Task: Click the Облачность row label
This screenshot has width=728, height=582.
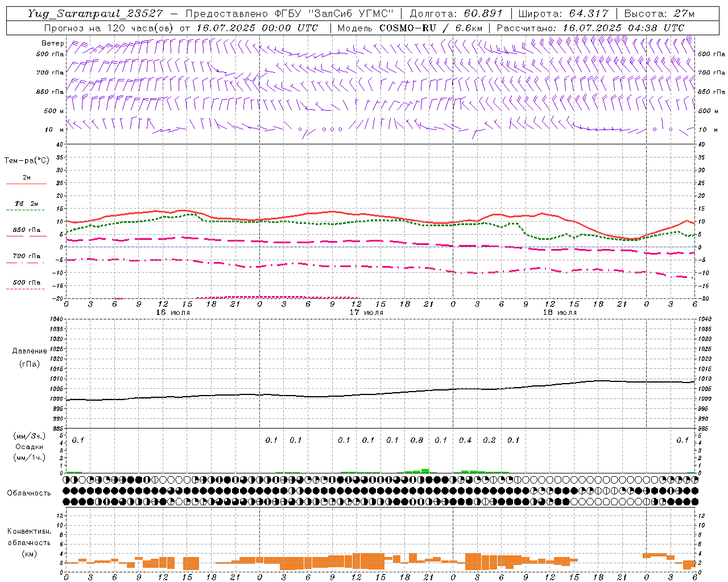Action: point(29,493)
